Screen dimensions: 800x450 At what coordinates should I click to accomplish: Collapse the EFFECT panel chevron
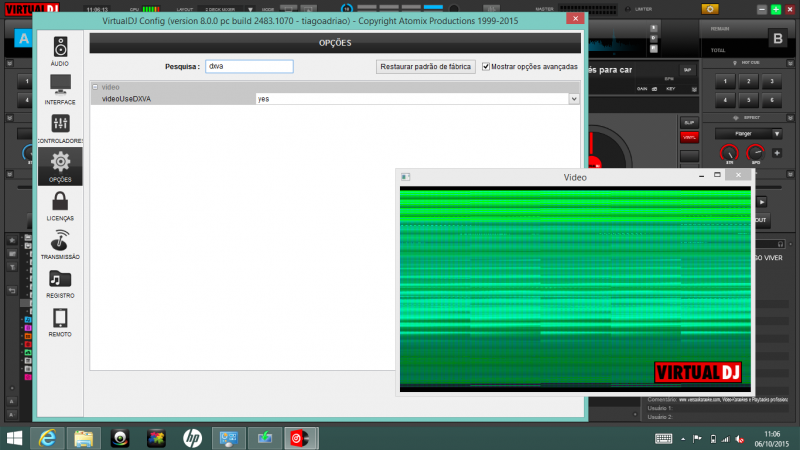pos(790,118)
